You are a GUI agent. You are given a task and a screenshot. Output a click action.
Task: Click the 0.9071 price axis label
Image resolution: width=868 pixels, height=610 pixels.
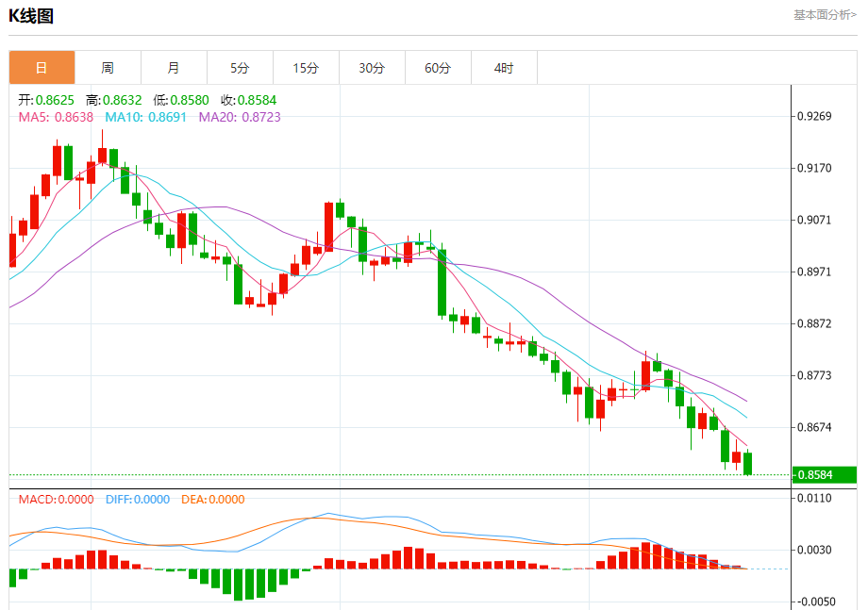(814, 220)
